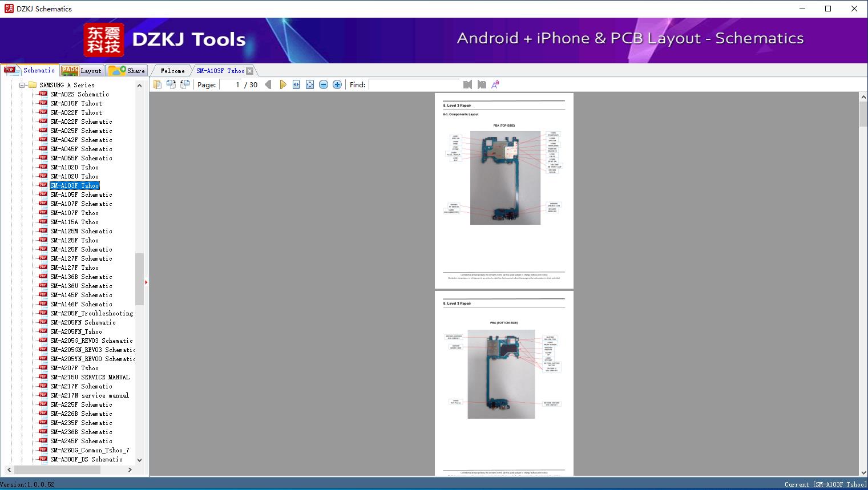
Task: Open SM-A025F Schematic file
Action: (x=81, y=131)
